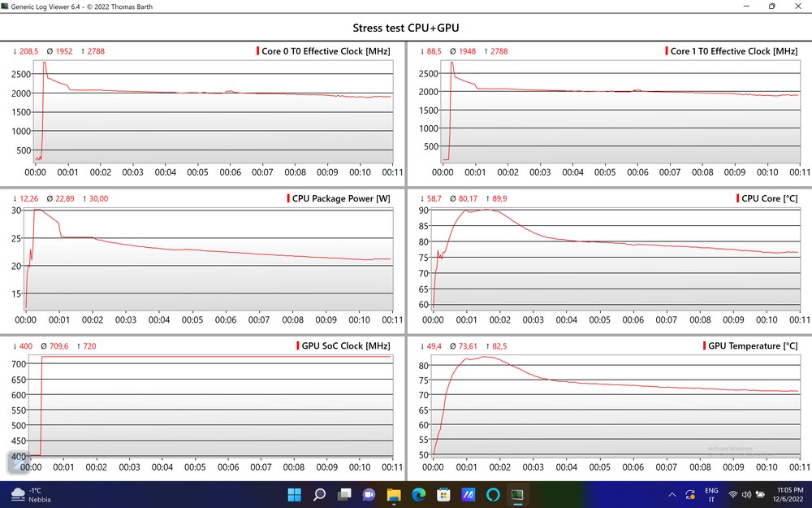The height and width of the screenshot is (508, 812).
Task: Expand hidden system tray icons chevron
Action: (x=672, y=494)
